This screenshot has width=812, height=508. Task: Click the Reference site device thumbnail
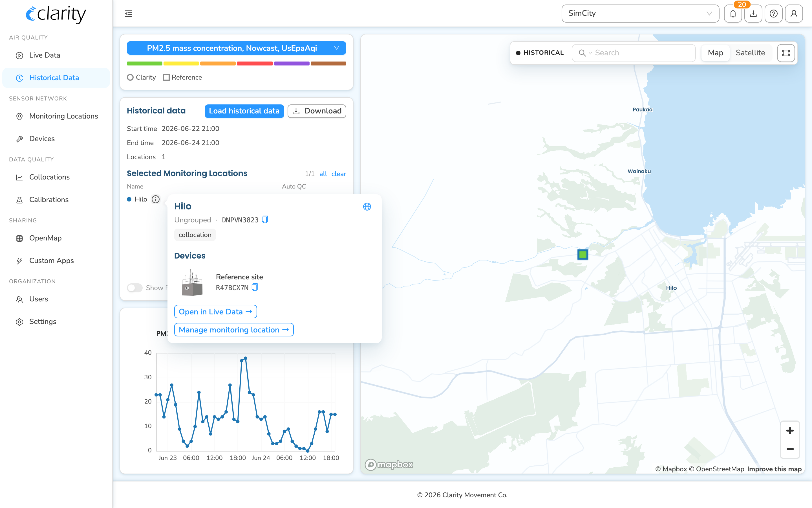click(192, 282)
